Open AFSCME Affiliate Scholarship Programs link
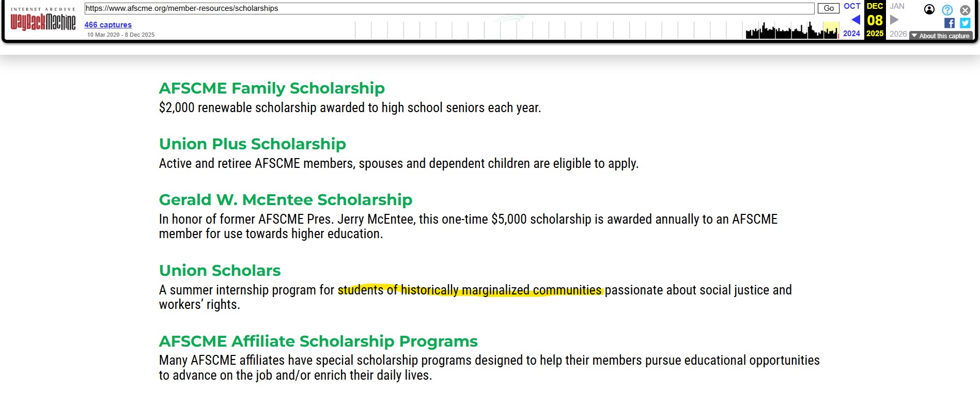Viewport: 980px width, 405px height. pyautogui.click(x=318, y=341)
